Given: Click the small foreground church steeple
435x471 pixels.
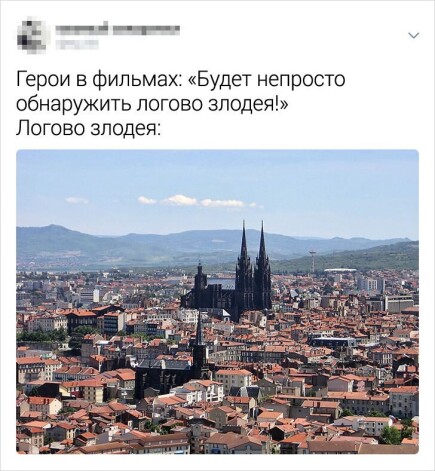Looking at the screenshot, I should (199, 333).
